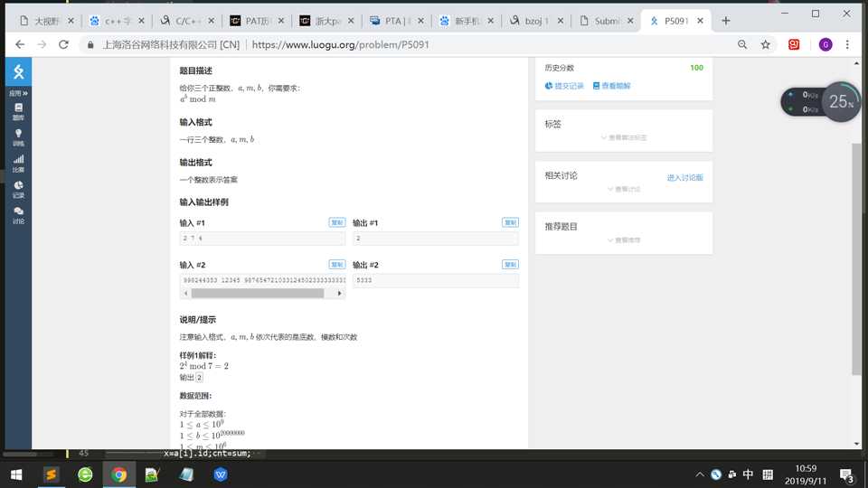This screenshot has height=488, width=868.
Task: Click the left arrow of 输入 #2 scrollbar
Action: [185, 293]
